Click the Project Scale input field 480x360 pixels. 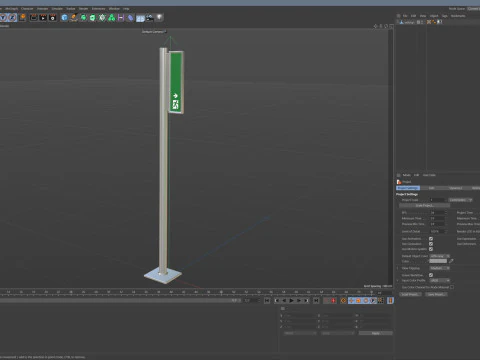pos(437,200)
